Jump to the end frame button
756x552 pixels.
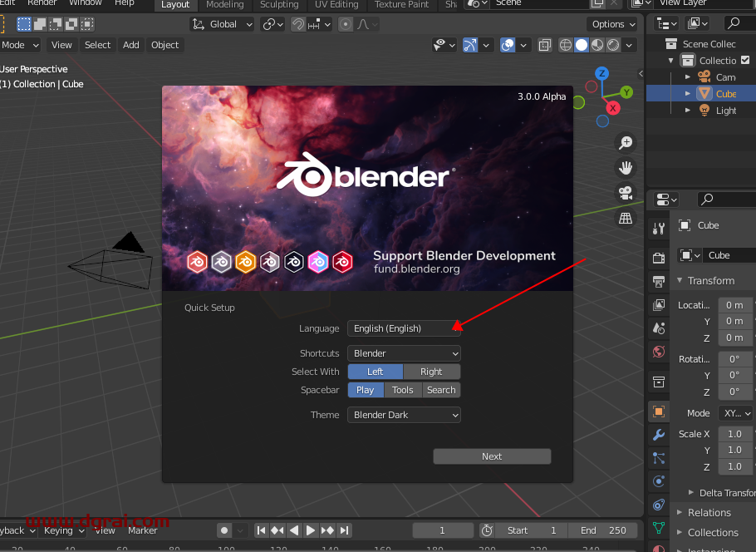344,530
